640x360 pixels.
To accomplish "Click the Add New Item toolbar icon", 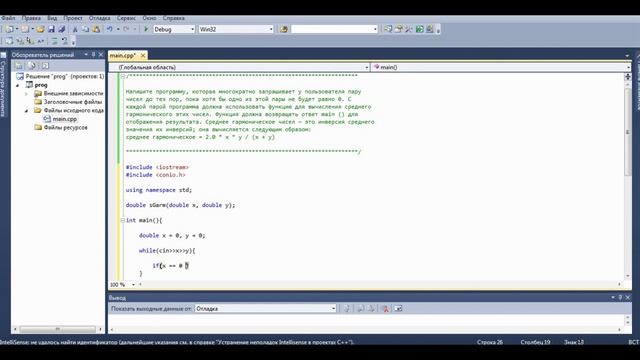I will [25, 29].
